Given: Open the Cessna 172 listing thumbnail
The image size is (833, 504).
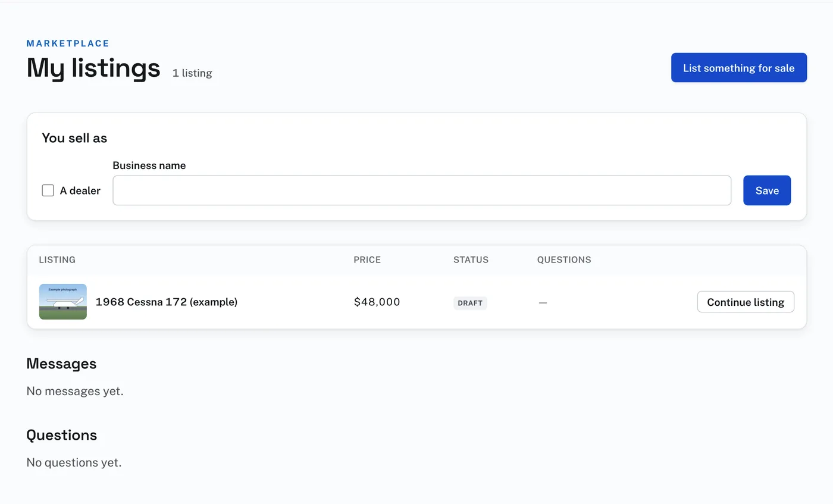Looking at the screenshot, I should (x=63, y=302).
